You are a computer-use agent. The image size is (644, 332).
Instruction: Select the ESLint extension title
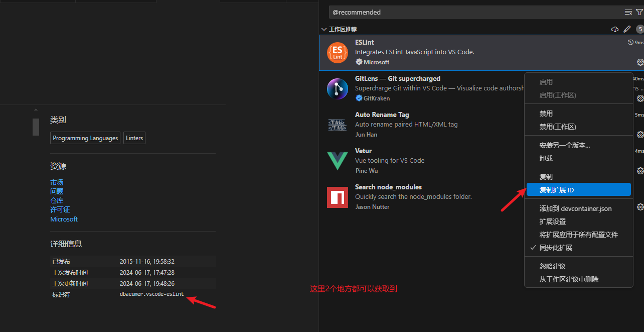[365, 42]
